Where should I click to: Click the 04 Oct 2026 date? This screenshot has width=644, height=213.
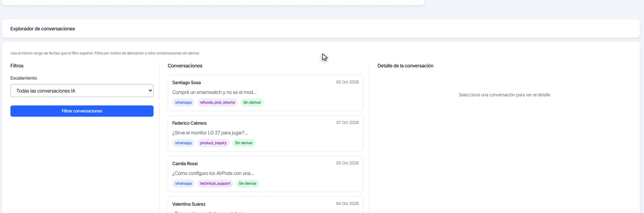347,204
